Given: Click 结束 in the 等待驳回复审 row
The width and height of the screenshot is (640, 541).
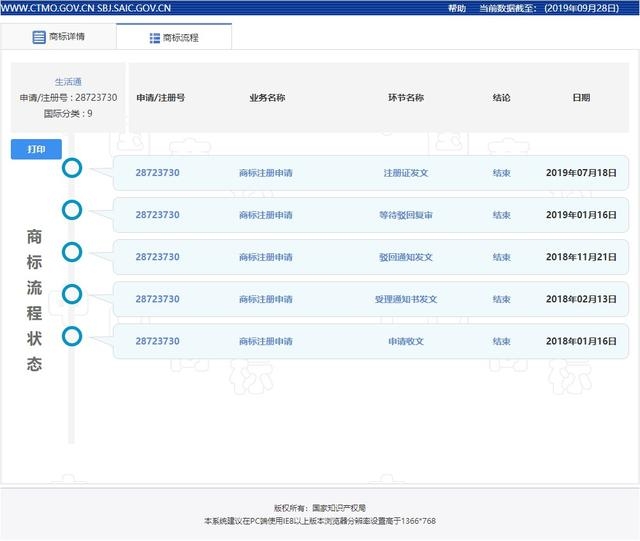Looking at the screenshot, I should [x=502, y=215].
